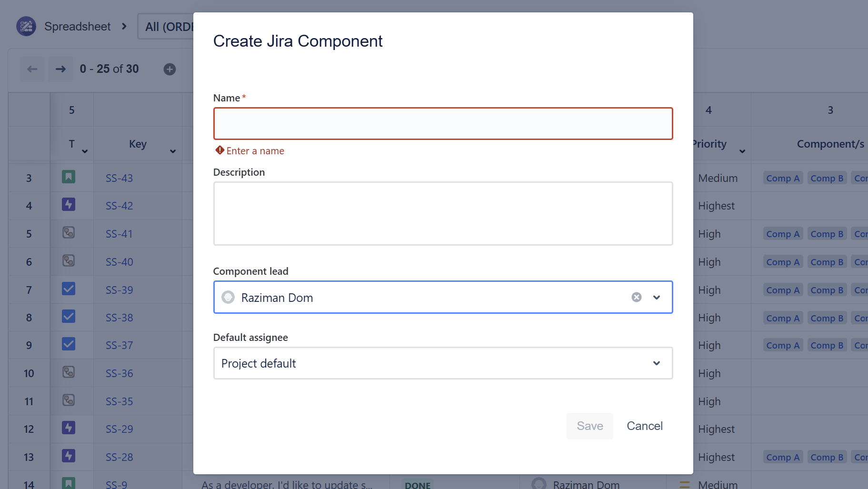Open the Key column sort menu
The height and width of the screenshot is (489, 868).
click(x=173, y=151)
